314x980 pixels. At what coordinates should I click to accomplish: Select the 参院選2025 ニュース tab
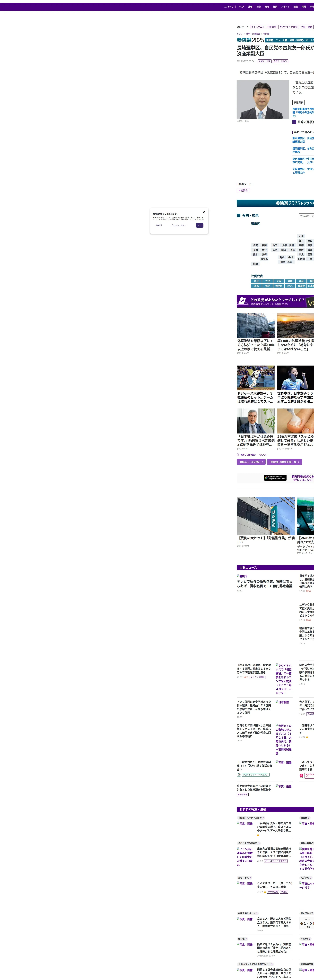pyautogui.click(x=281, y=40)
